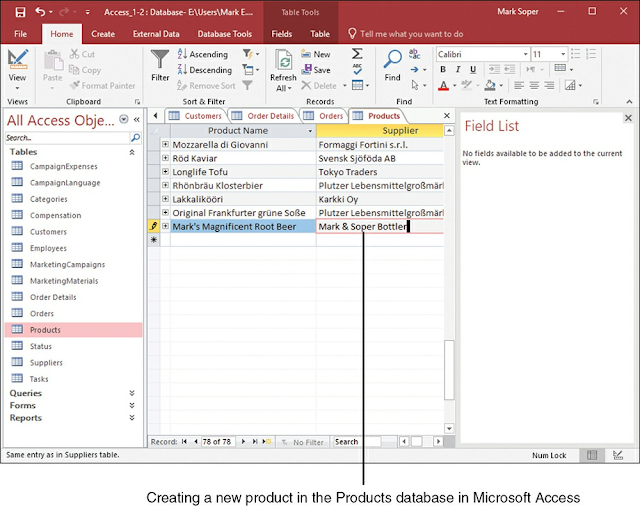Switch to Customers document tab
Viewport: 640px width, 506px height.
coord(196,116)
